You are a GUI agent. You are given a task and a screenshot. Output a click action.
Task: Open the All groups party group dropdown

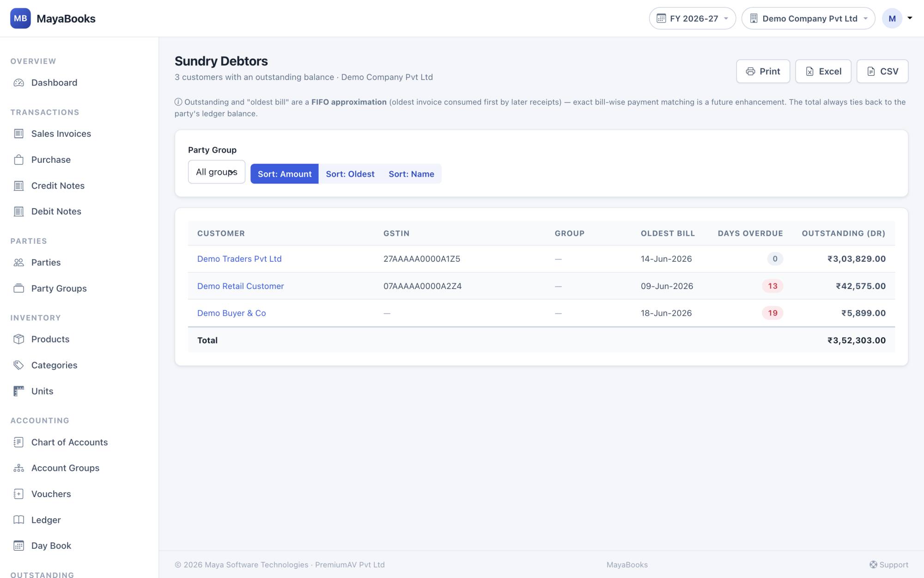[216, 172]
